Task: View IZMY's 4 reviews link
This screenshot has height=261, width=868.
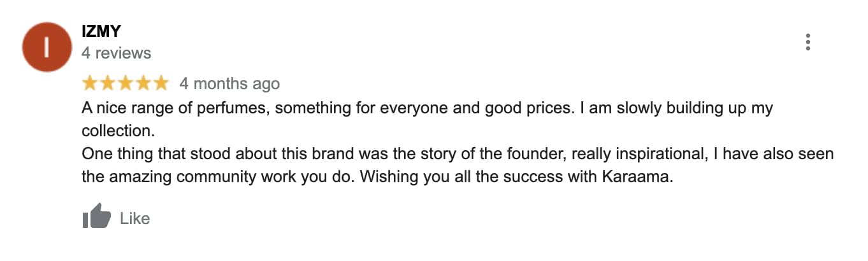Action: 117,53
